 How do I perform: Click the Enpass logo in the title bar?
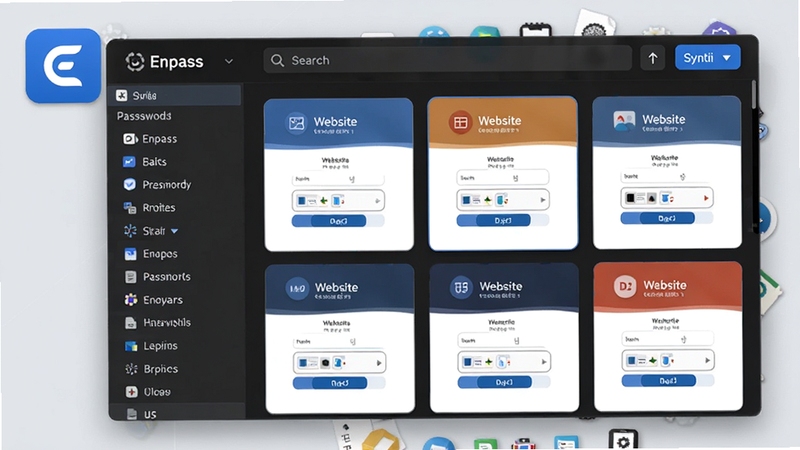(x=135, y=62)
